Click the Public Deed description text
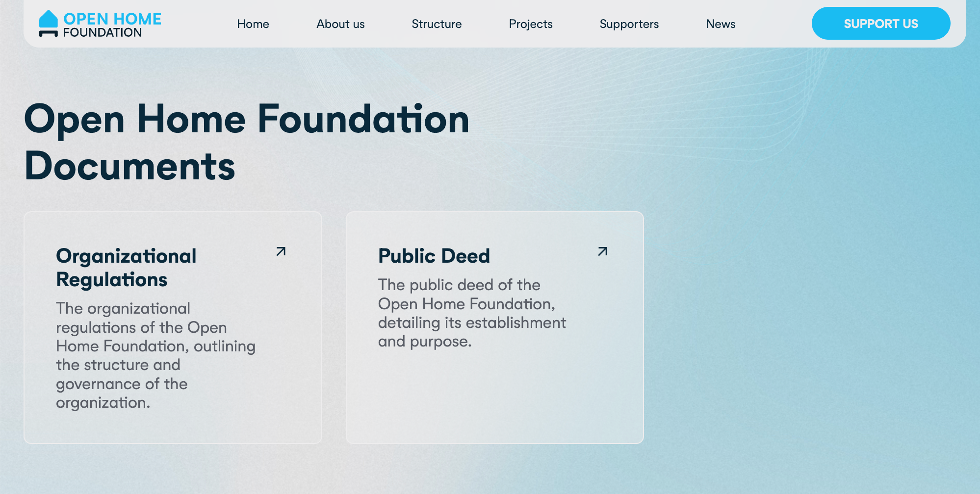 tap(471, 314)
